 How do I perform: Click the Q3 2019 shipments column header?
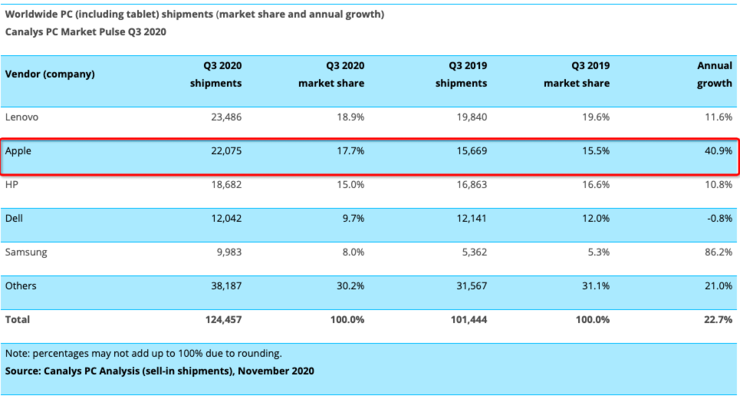[461, 74]
